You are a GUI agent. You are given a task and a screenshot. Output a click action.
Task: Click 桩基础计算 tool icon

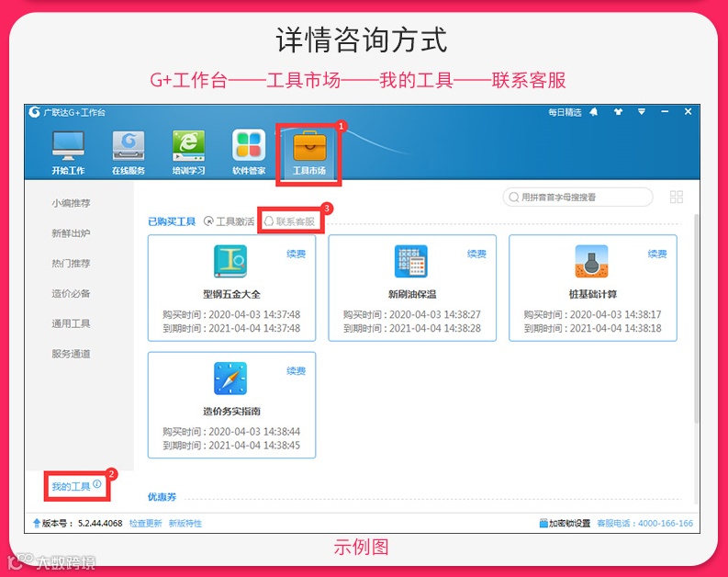coord(591,262)
